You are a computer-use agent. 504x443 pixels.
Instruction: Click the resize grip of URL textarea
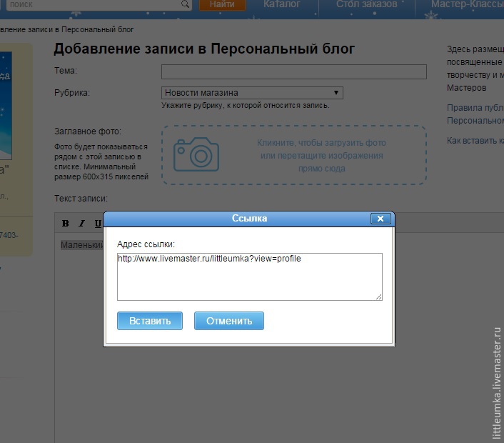click(x=378, y=297)
